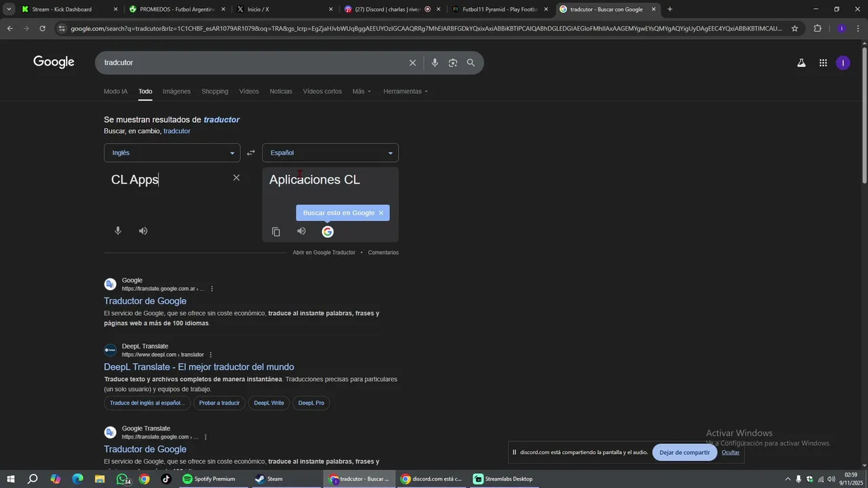Open the tab search dropdown

tap(9, 9)
